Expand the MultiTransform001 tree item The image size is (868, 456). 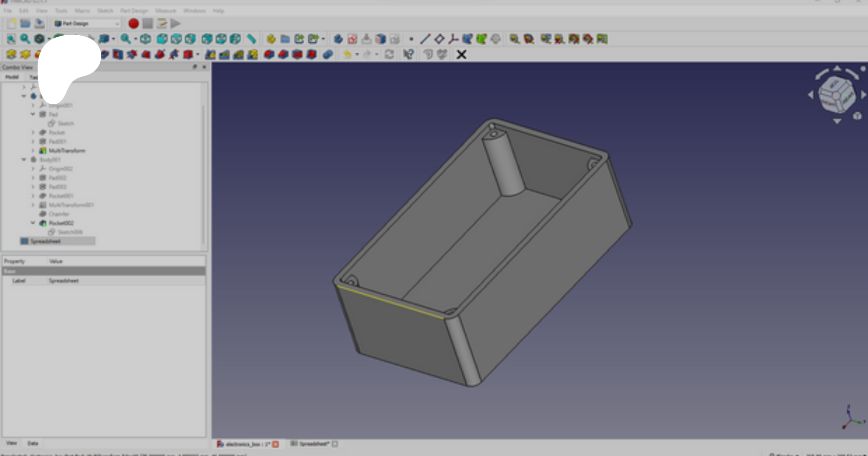pyautogui.click(x=33, y=205)
